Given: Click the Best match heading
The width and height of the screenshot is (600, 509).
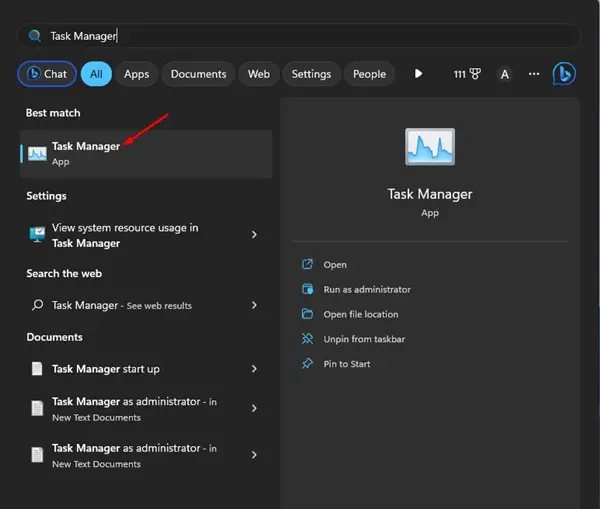Looking at the screenshot, I should coord(53,113).
